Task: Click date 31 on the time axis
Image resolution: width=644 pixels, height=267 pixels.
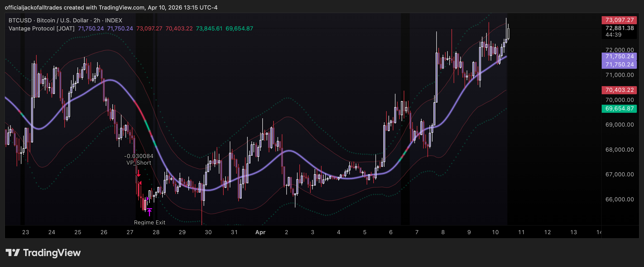Action: pyautogui.click(x=234, y=232)
